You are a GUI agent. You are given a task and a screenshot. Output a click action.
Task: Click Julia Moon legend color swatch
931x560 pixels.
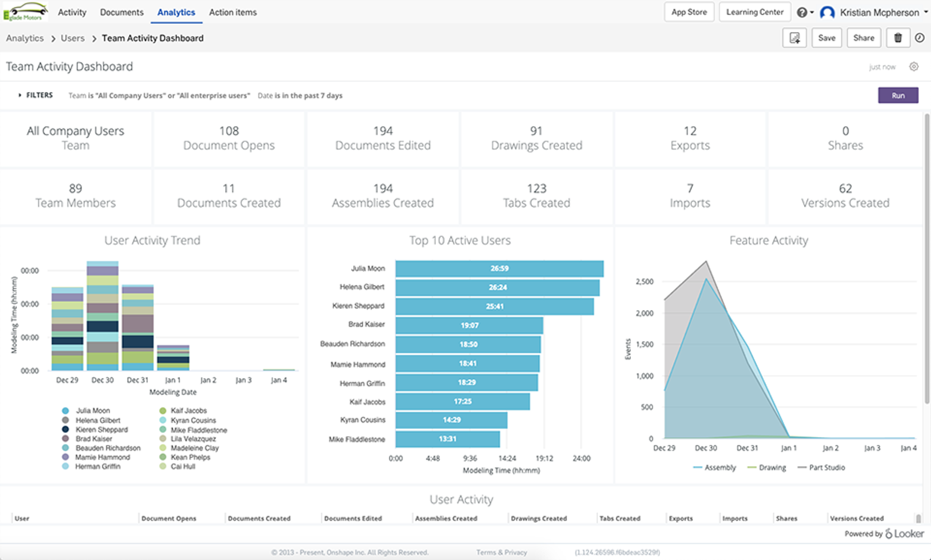65,411
